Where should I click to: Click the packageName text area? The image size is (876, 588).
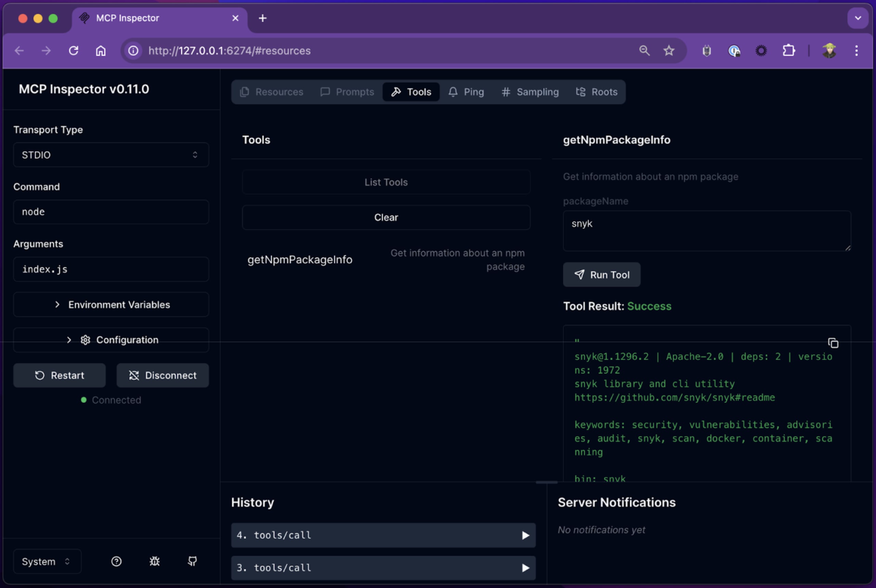(707, 231)
